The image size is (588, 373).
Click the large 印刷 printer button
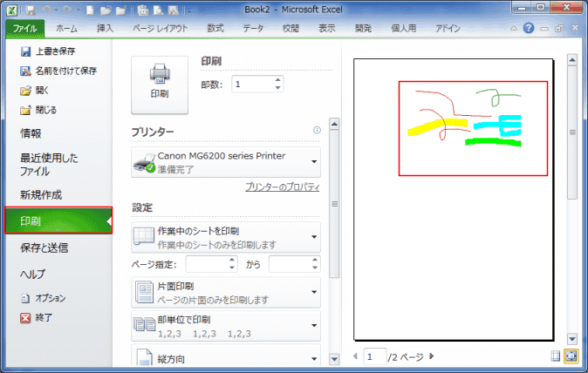[x=160, y=85]
